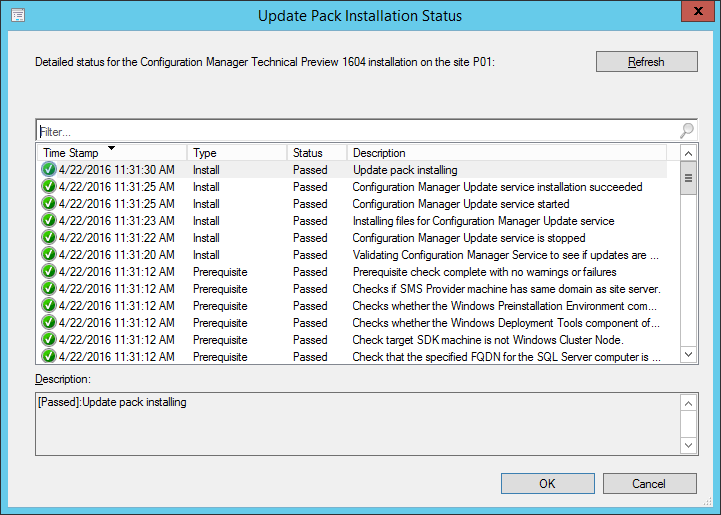Click timestamp 4/22/2016 11:31:20 AM
721x515 pixels.
(117, 255)
